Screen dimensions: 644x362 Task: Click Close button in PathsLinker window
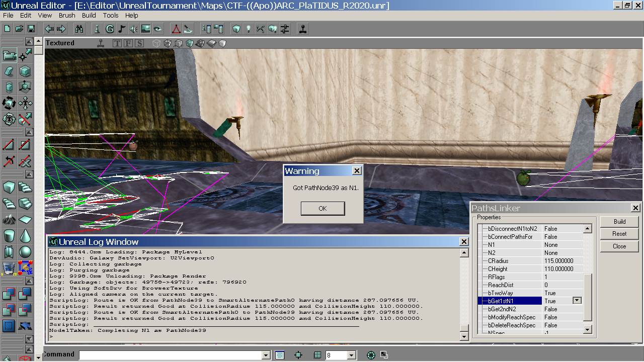(619, 246)
